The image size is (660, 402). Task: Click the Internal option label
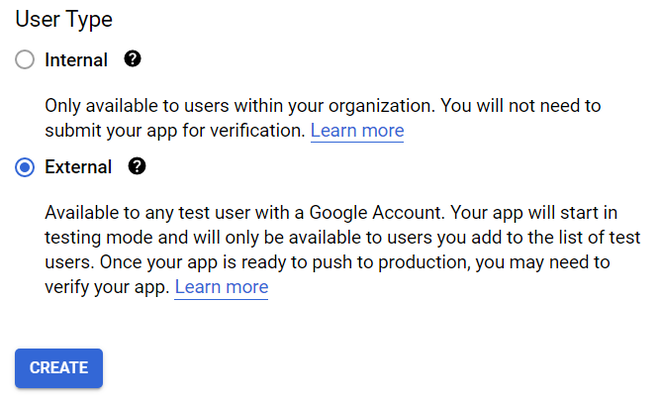[x=76, y=60]
